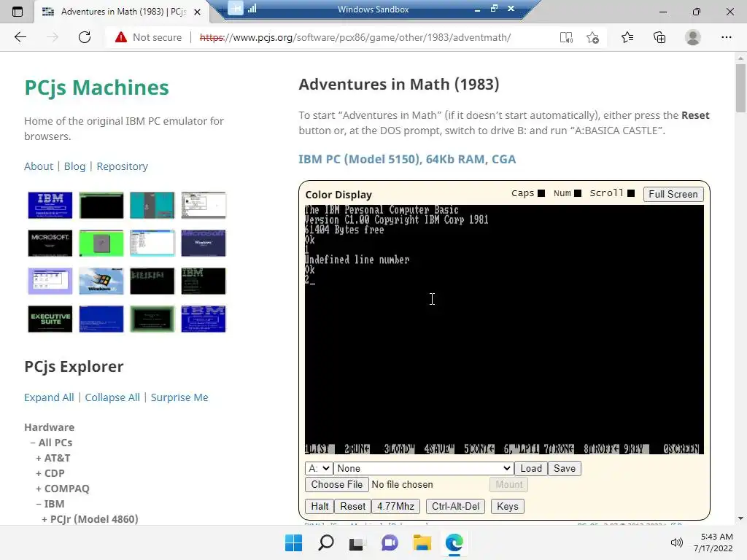Add this page to favorites star icon

(x=592, y=37)
